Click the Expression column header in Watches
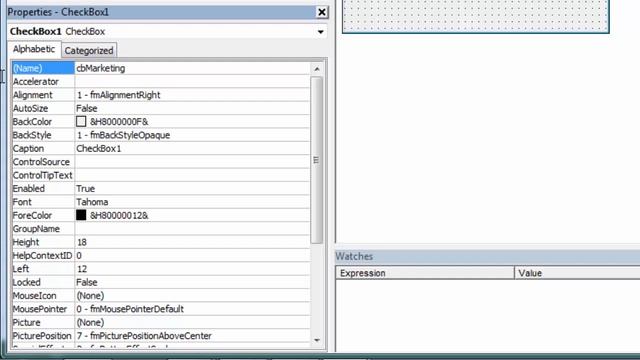The height and width of the screenshot is (360, 640). point(425,273)
